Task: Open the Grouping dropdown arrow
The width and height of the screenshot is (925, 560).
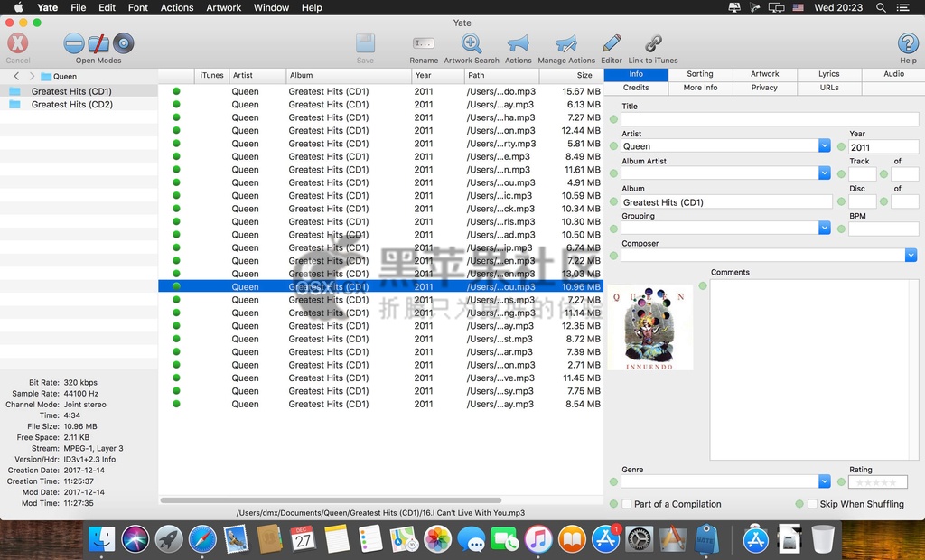Action: pyautogui.click(x=824, y=228)
